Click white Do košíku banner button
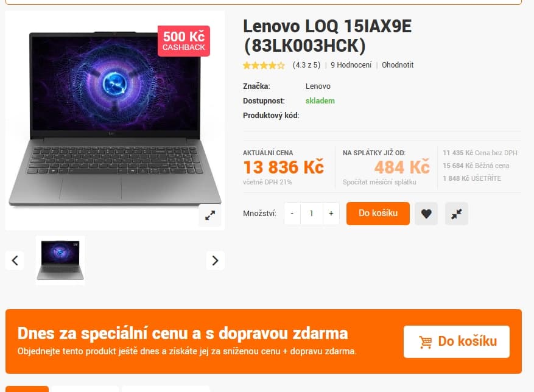 (x=457, y=341)
